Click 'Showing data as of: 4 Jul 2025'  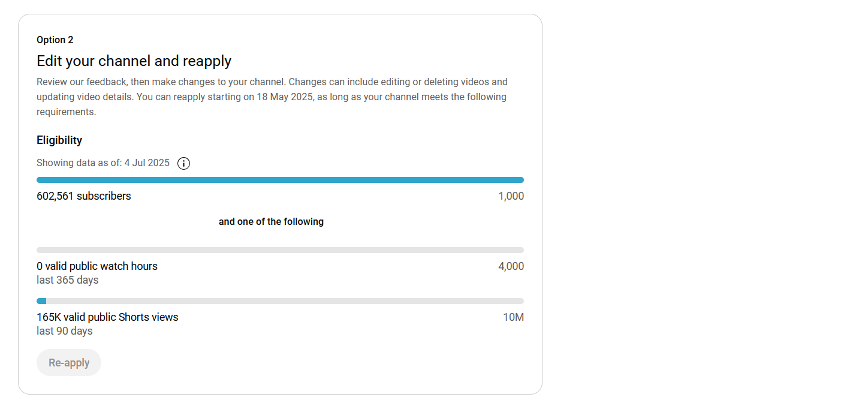103,163
